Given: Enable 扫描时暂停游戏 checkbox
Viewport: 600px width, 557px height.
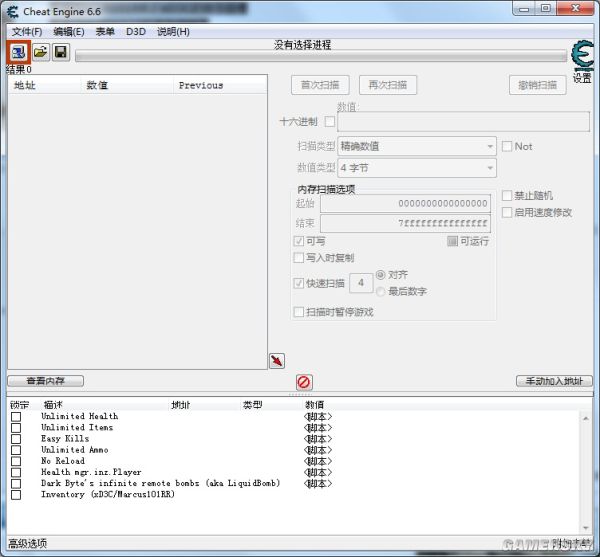Looking at the screenshot, I should [298, 312].
